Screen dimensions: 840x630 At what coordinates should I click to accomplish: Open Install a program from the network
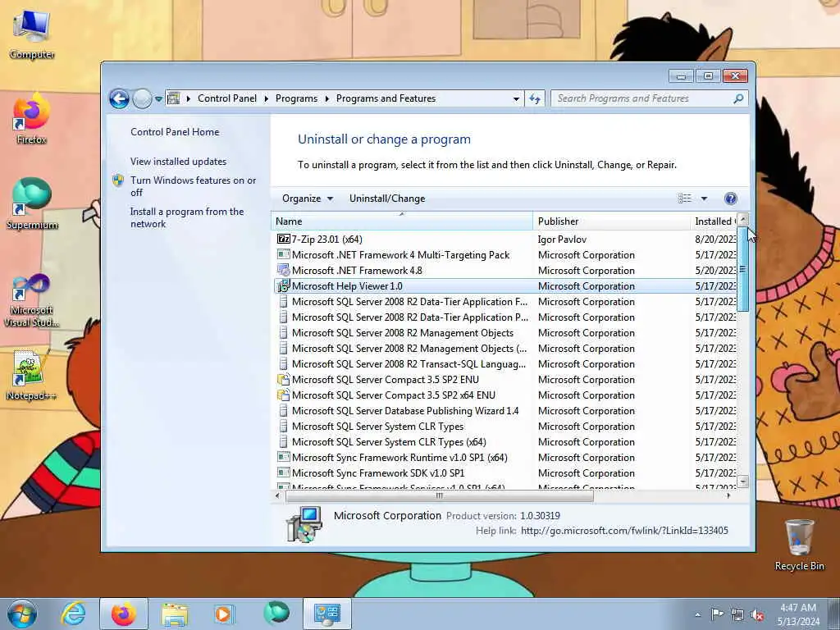pos(187,217)
